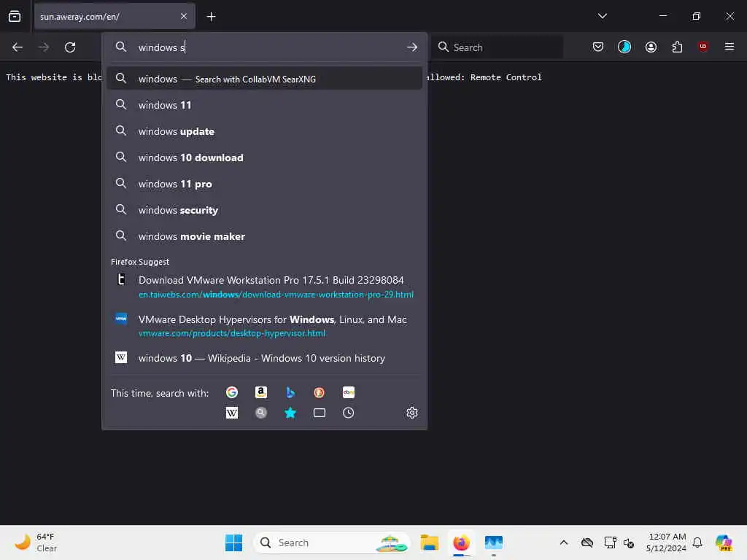Search this time with DuckDuckGo

coord(320,392)
